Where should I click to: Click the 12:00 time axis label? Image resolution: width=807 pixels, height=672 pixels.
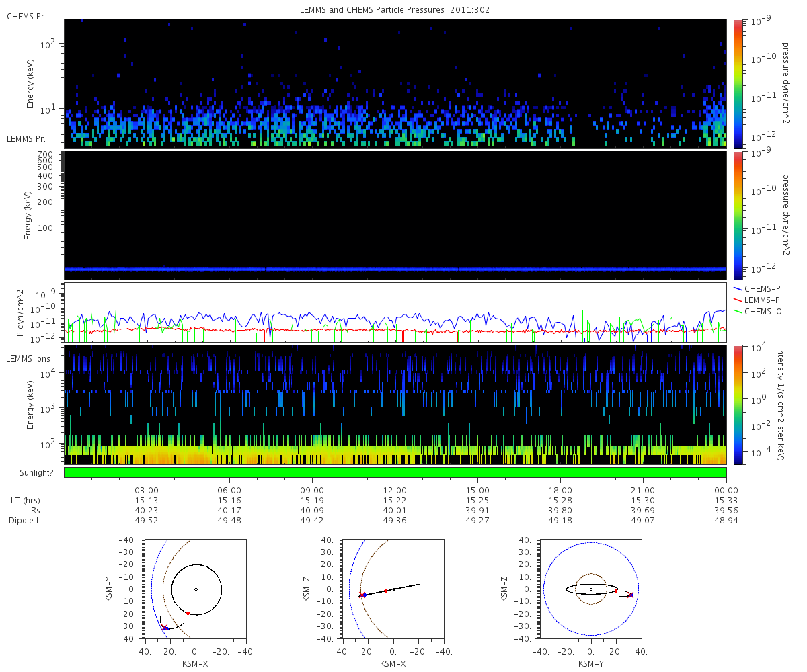395,490
